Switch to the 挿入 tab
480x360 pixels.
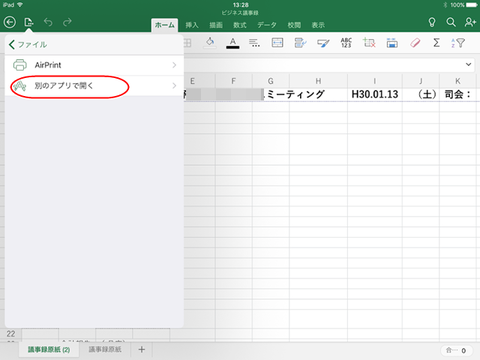click(192, 25)
